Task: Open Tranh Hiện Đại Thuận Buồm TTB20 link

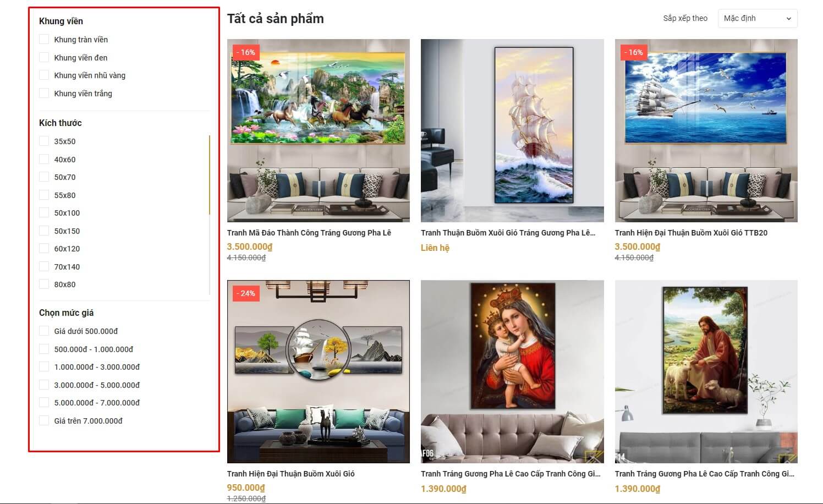Action: point(691,233)
